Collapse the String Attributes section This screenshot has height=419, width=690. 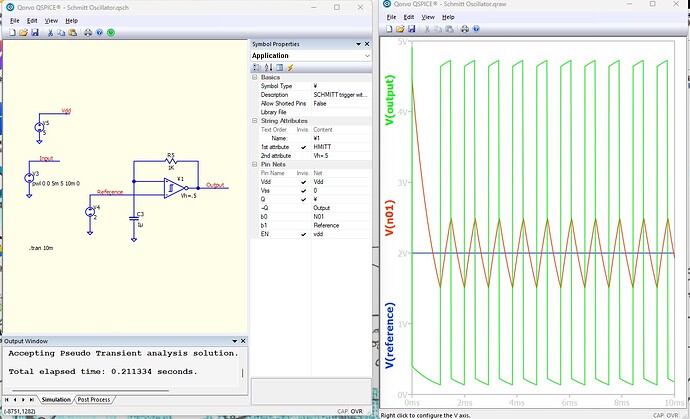coord(254,121)
